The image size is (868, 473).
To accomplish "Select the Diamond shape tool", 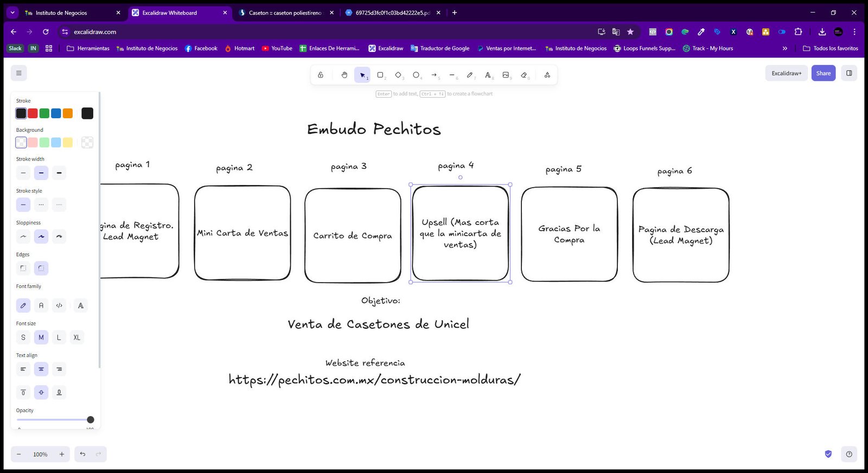I will 398,75.
